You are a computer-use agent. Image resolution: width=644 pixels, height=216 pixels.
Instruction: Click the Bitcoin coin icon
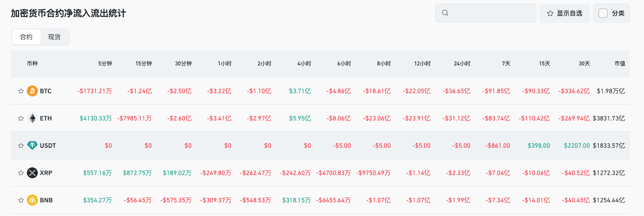click(x=32, y=91)
